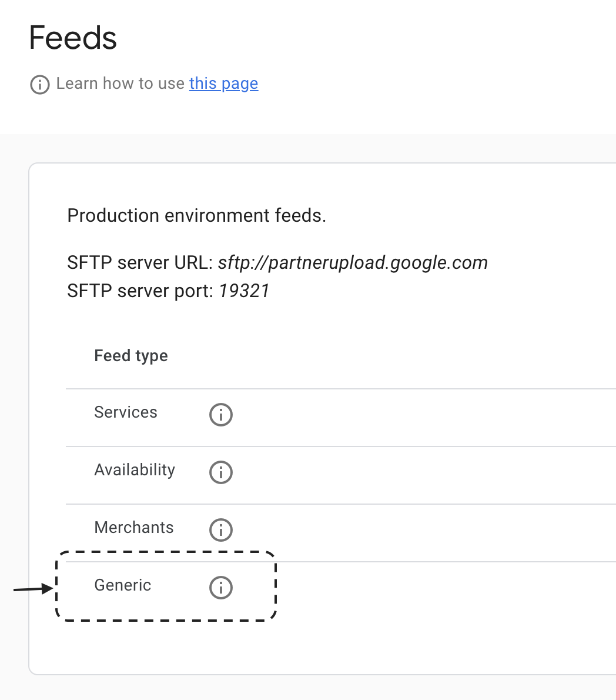This screenshot has width=616, height=700.
Task: Click the Generic feed label text
Action: pos(122,585)
